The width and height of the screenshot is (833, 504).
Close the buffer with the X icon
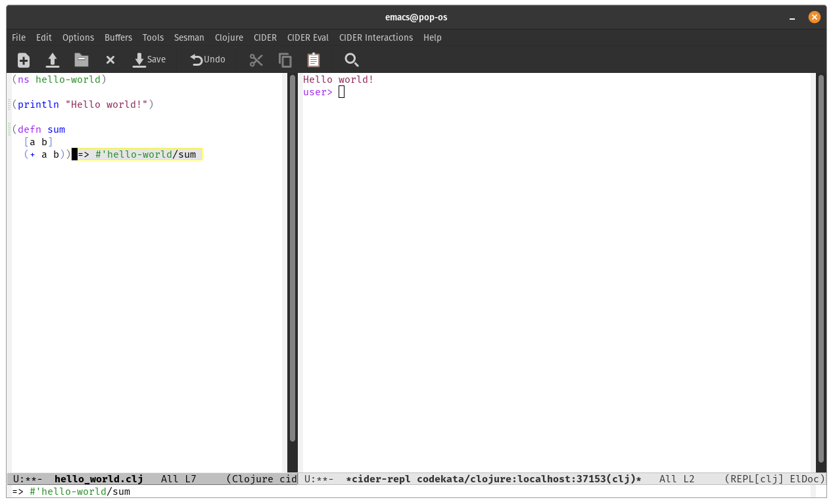click(110, 60)
